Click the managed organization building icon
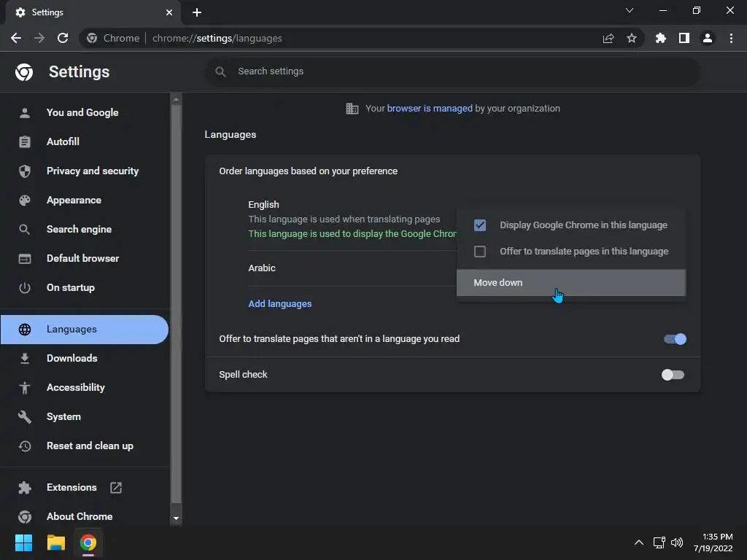This screenshot has width=747, height=560. (x=352, y=109)
